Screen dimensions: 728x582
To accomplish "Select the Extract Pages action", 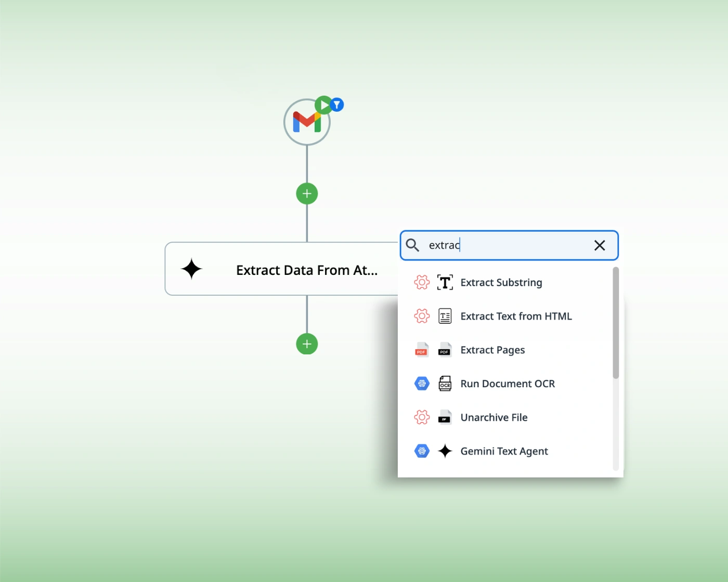I will coord(492,350).
